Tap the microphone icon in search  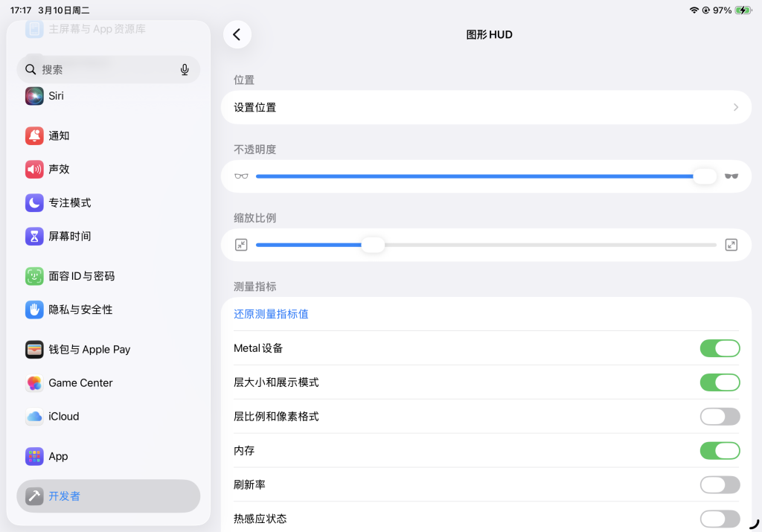point(185,69)
